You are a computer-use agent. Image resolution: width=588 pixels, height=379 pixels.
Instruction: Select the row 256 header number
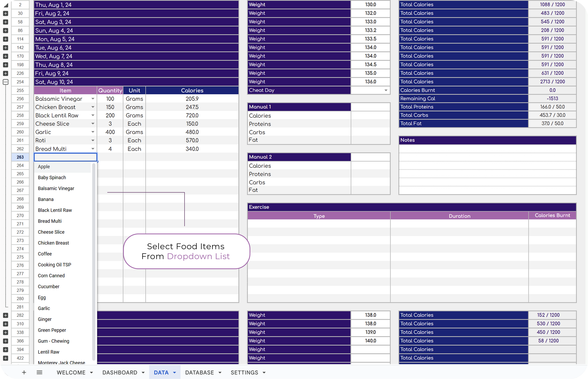coord(20,99)
